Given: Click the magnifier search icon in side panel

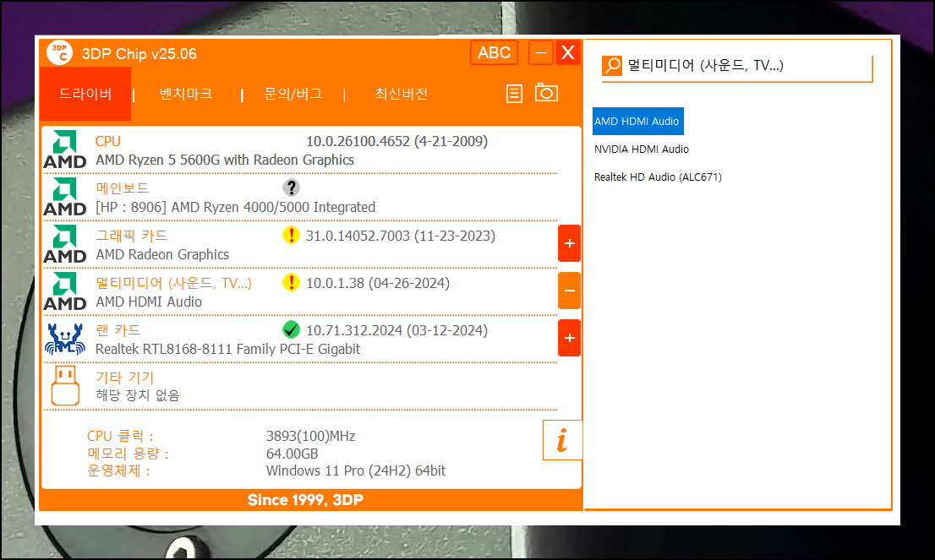Looking at the screenshot, I should [612, 66].
